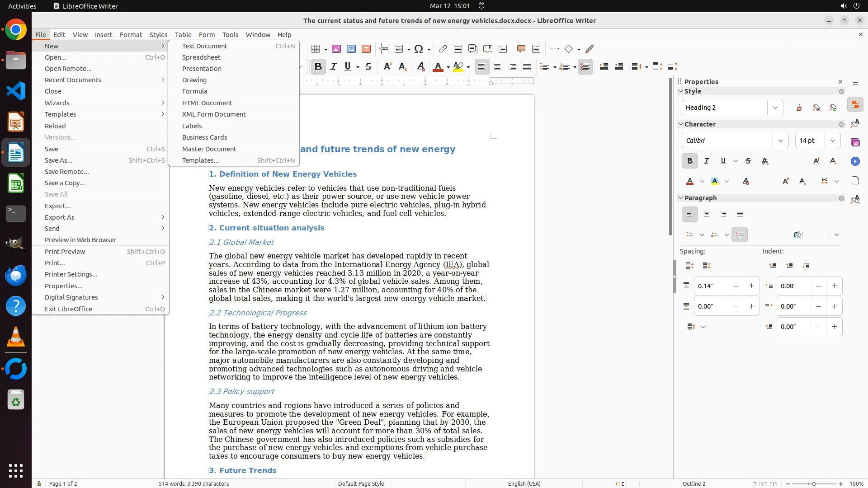Image resolution: width=868 pixels, height=488 pixels.
Task: Open the Navigator compass icon in the sidebar
Action: point(855,161)
